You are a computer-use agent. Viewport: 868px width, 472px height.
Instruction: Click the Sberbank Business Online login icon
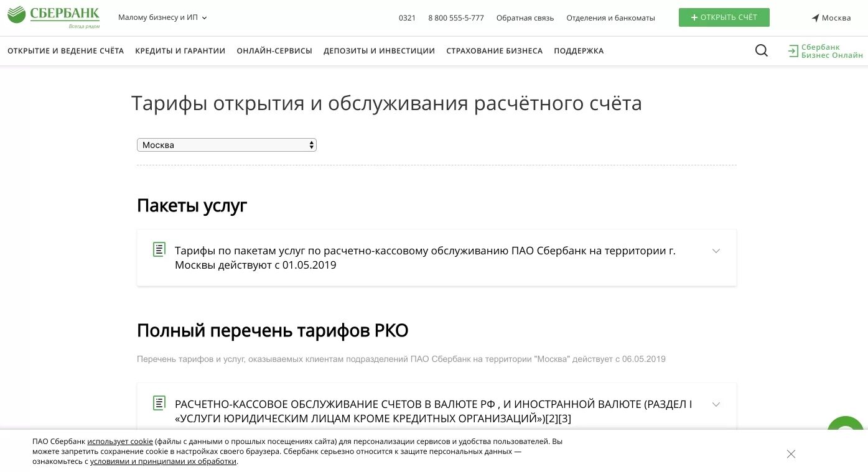tap(793, 51)
